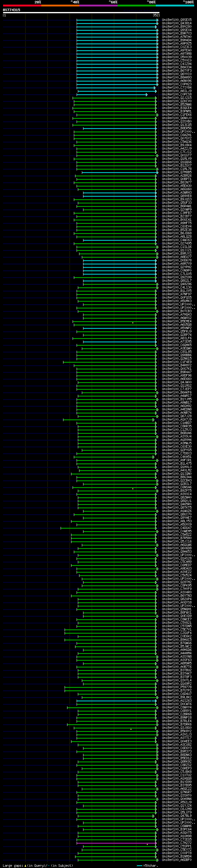Click the white query sequence bar
This screenshot has height=868, width=197.
tap(81, 12)
